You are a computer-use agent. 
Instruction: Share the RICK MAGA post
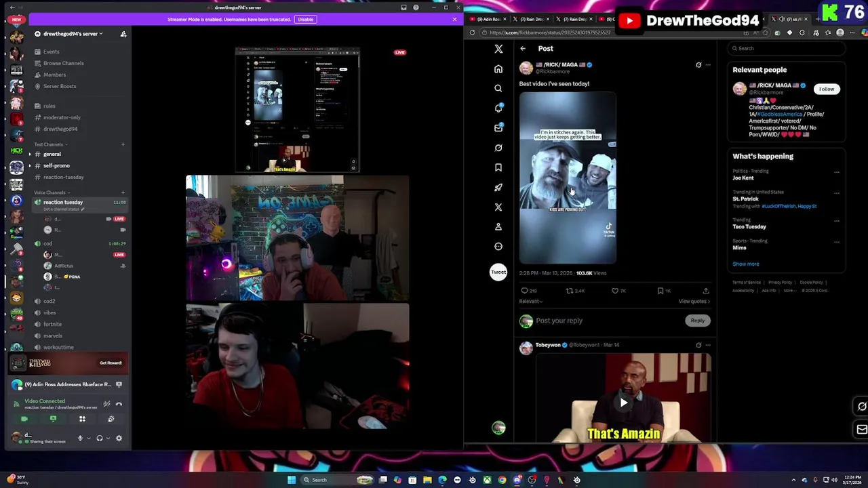point(706,291)
